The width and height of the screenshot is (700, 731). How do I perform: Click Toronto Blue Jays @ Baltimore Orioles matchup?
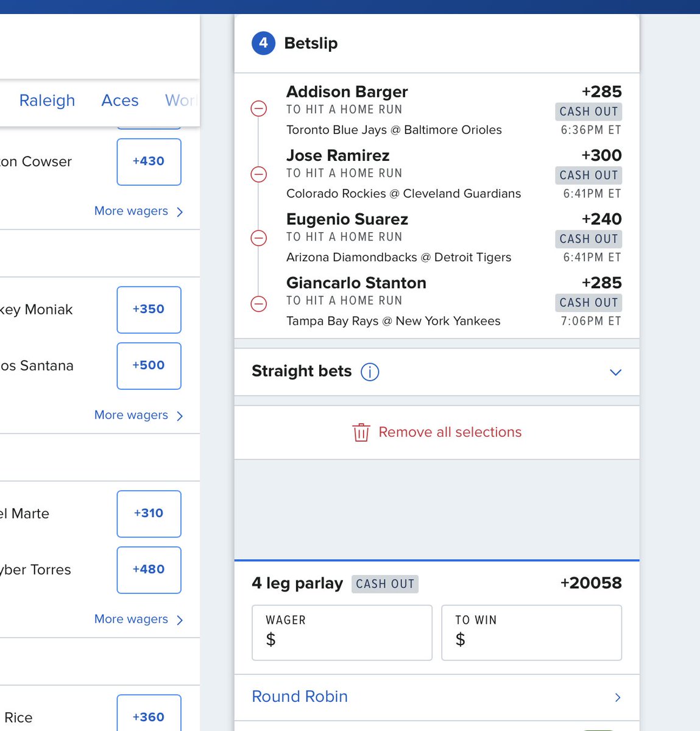[x=394, y=130]
